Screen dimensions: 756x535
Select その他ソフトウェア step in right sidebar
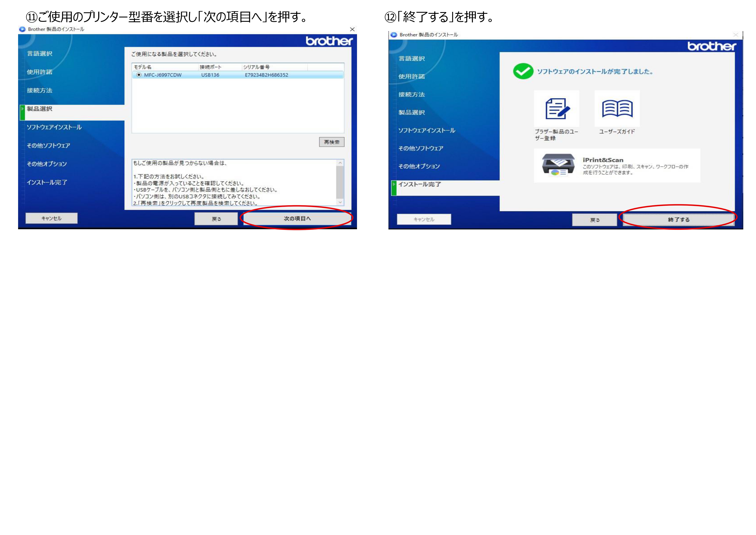pos(421,148)
